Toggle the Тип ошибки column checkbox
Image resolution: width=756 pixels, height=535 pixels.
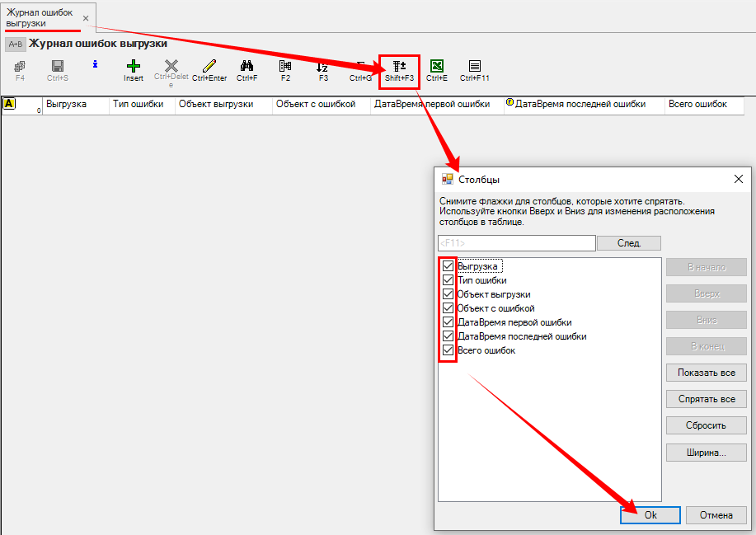[448, 280]
